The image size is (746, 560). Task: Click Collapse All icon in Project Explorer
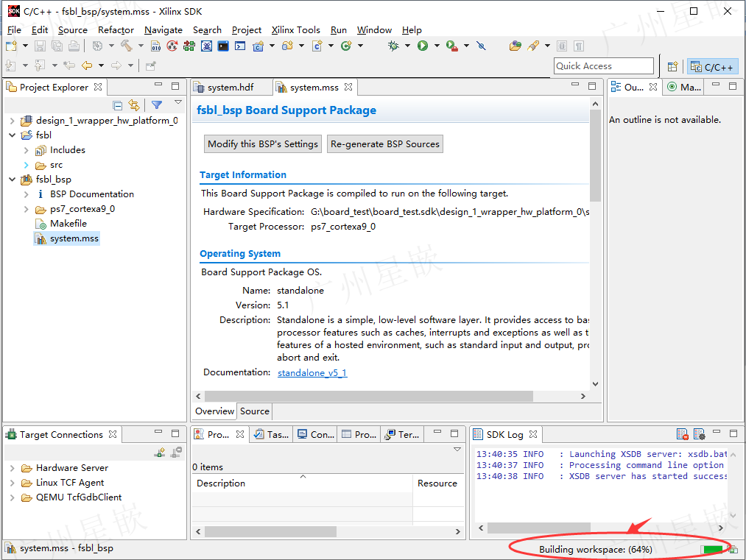click(x=118, y=105)
